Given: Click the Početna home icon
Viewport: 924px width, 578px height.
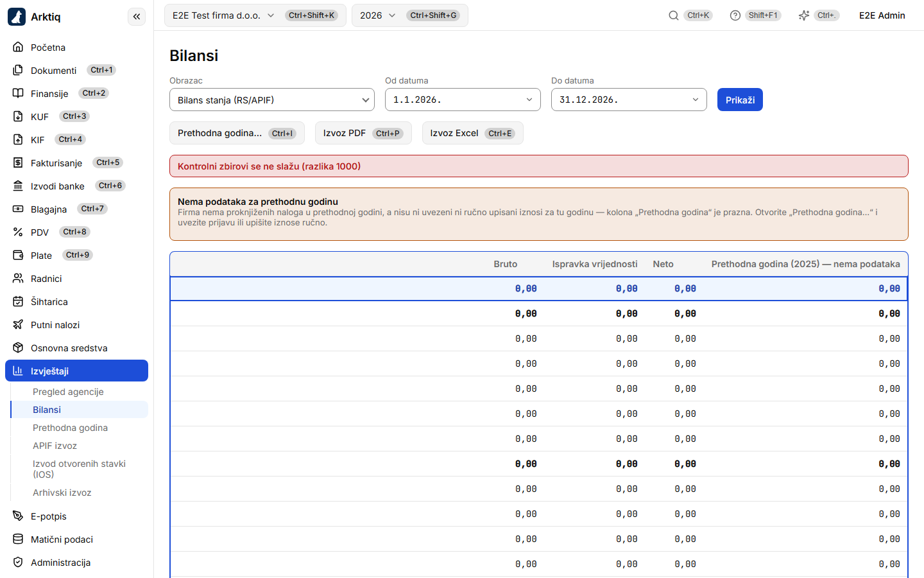Looking at the screenshot, I should point(18,47).
